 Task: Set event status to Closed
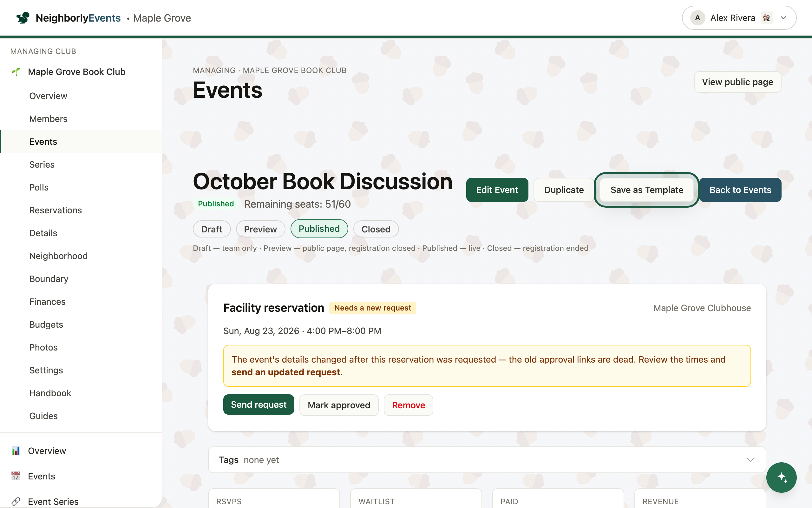pyautogui.click(x=376, y=229)
